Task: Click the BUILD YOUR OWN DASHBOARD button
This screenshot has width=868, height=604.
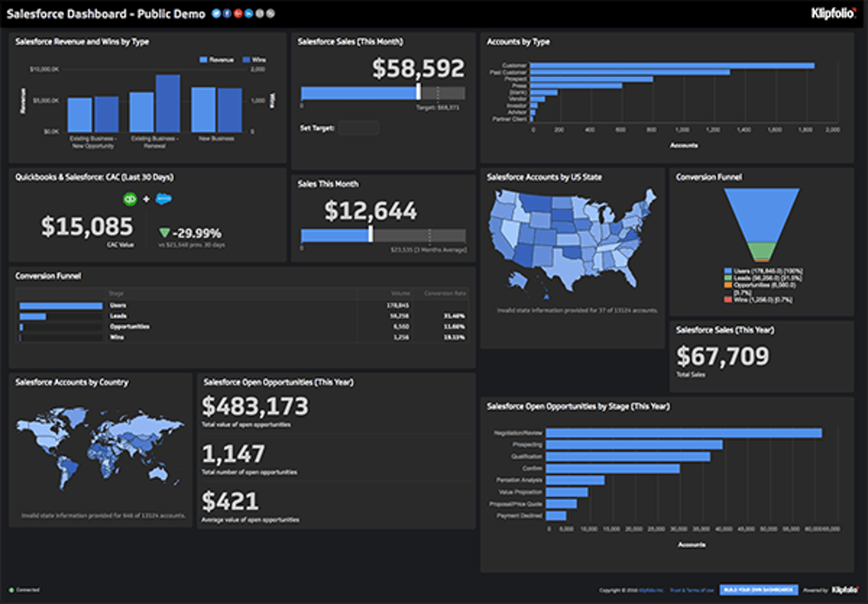Action: [759, 589]
